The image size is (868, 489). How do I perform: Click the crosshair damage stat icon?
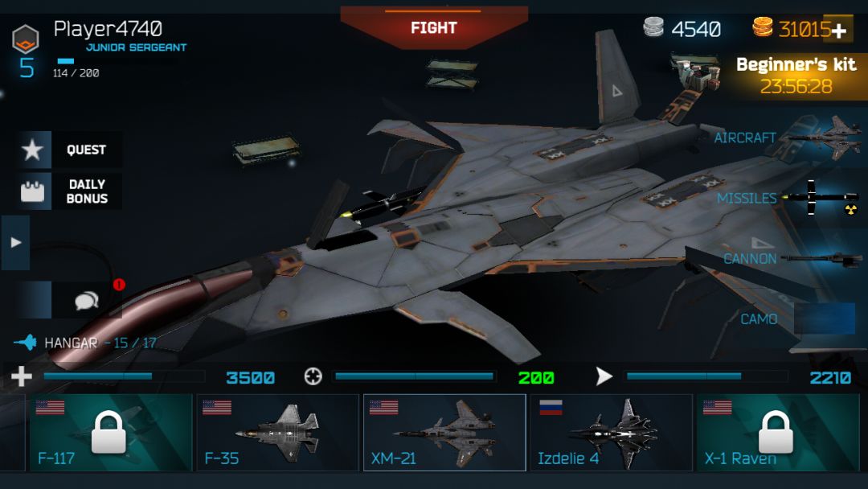coord(313,376)
